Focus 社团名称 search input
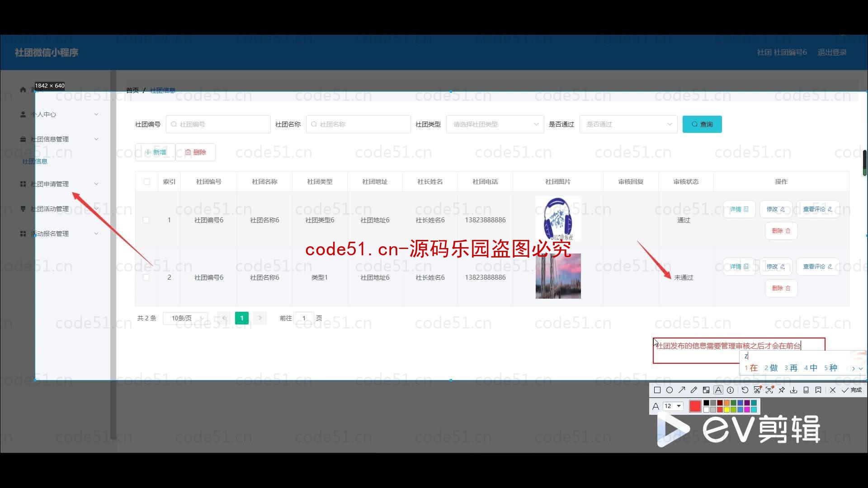868x488 pixels. click(x=359, y=124)
